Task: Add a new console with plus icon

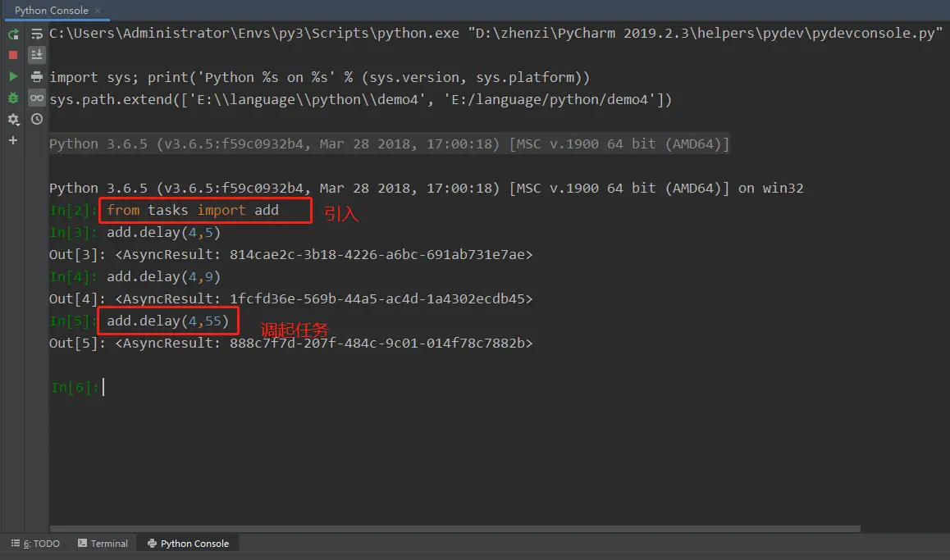Action: (x=13, y=140)
